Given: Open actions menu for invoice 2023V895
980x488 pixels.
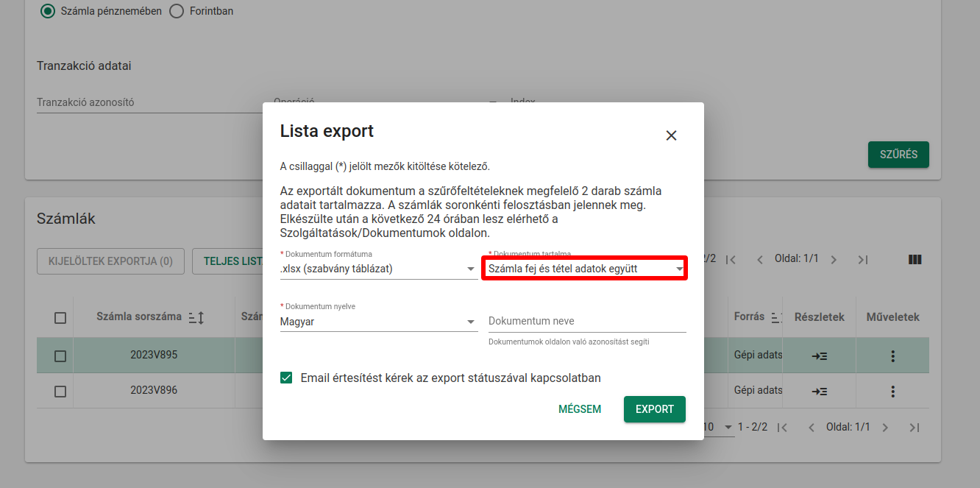Looking at the screenshot, I should pos(892,356).
